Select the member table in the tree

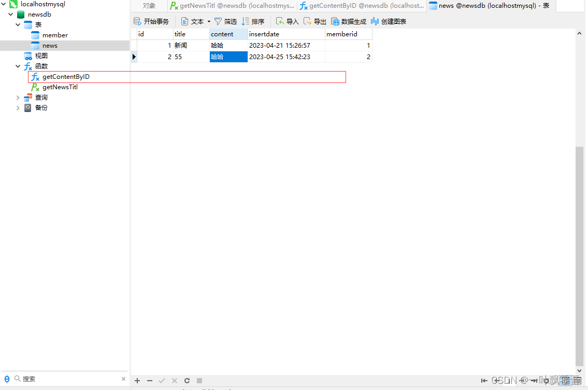pyautogui.click(x=55, y=35)
